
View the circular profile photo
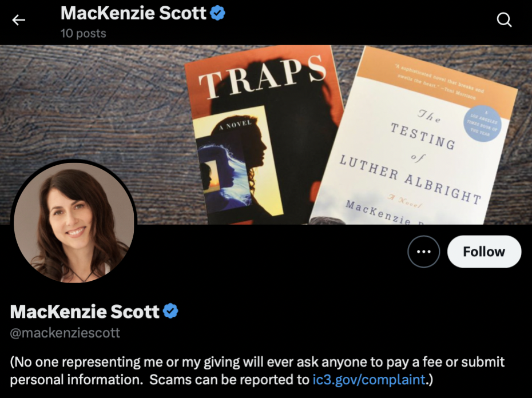(74, 221)
